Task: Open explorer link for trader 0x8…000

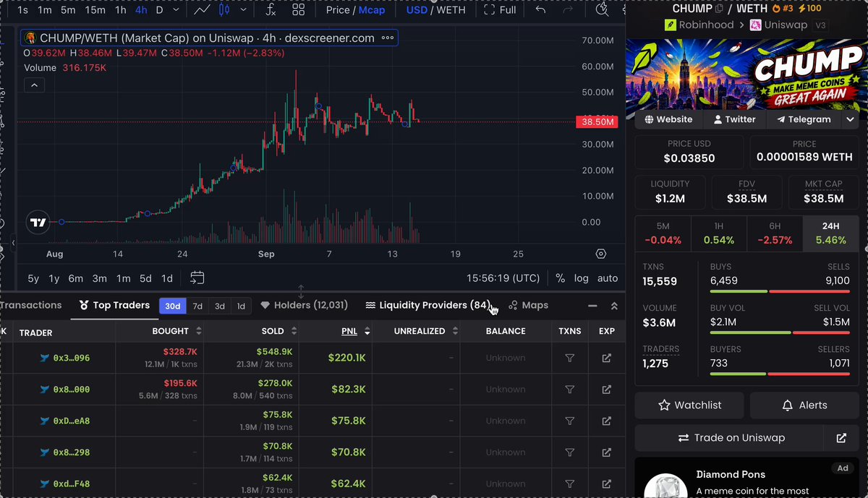Action: 607,390
